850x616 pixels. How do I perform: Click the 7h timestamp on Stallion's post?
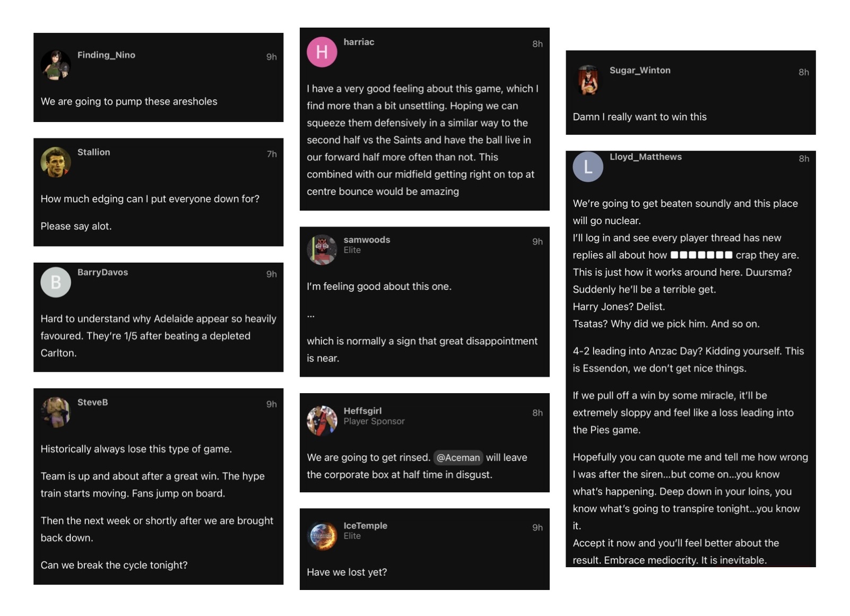tap(272, 154)
